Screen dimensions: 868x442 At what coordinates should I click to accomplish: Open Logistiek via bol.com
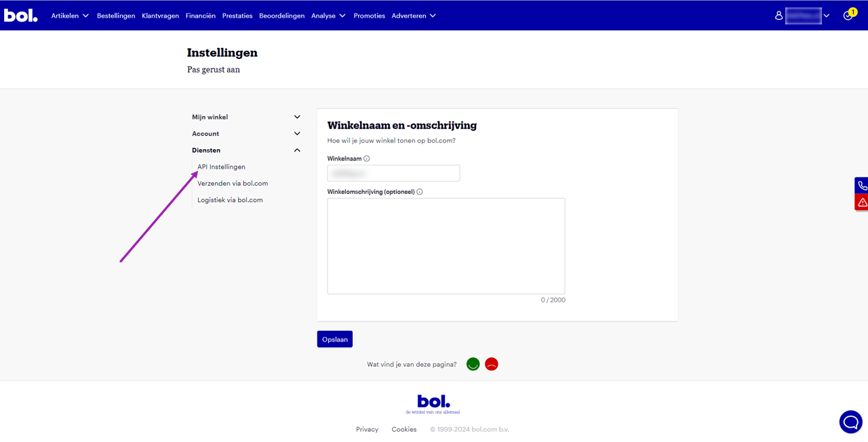click(230, 200)
